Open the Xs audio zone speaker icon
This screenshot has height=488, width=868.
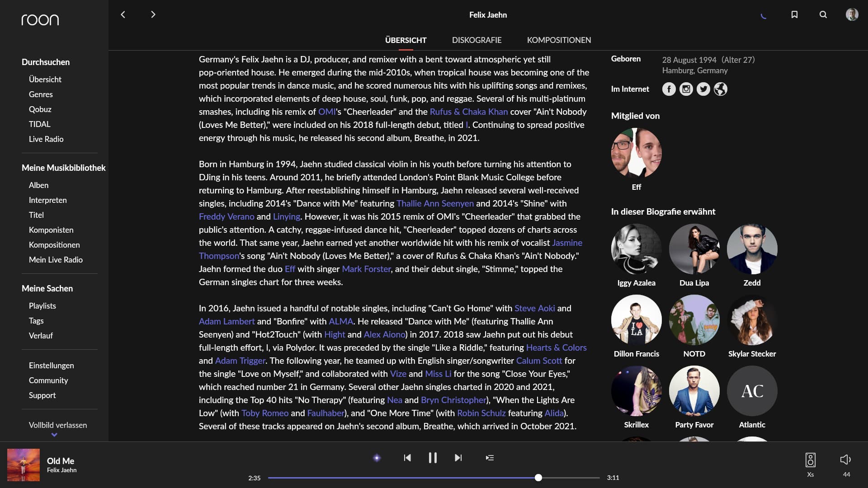pos(811,460)
